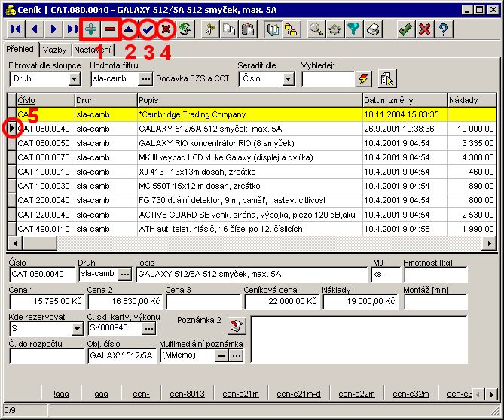The width and height of the screenshot is (504, 420).
Task: Click the red minus delete record icon
Action: click(110, 29)
